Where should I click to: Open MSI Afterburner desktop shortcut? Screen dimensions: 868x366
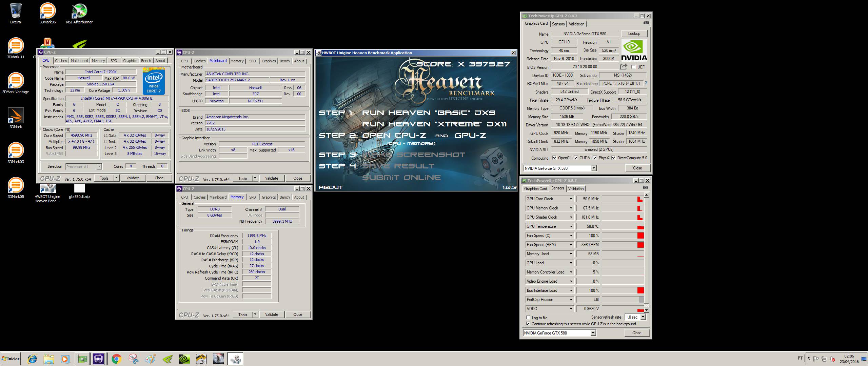pos(79,14)
